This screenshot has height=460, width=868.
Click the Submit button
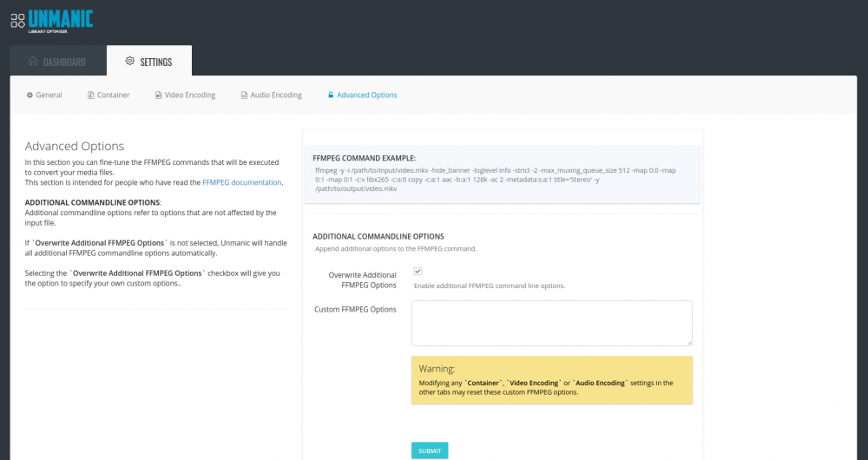point(430,450)
